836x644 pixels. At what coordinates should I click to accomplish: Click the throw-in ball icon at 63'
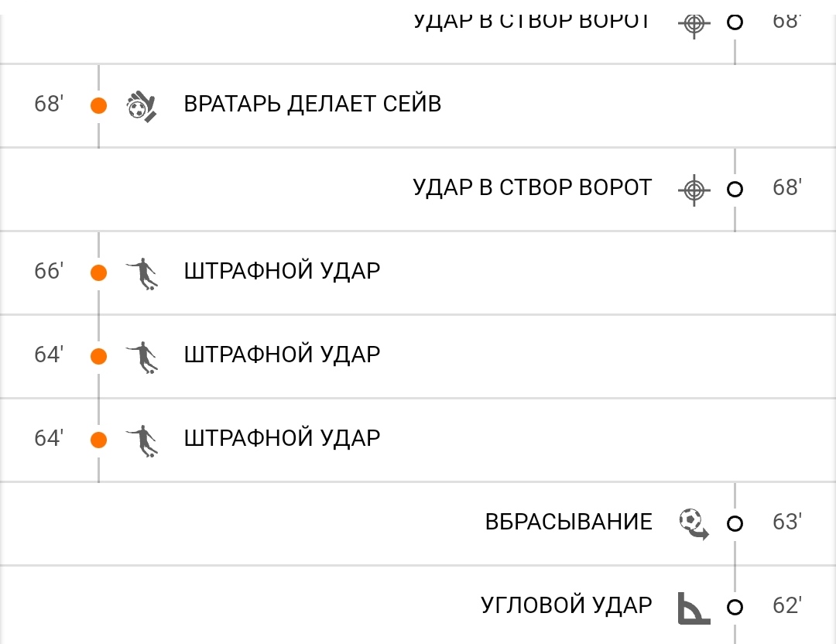[694, 524]
